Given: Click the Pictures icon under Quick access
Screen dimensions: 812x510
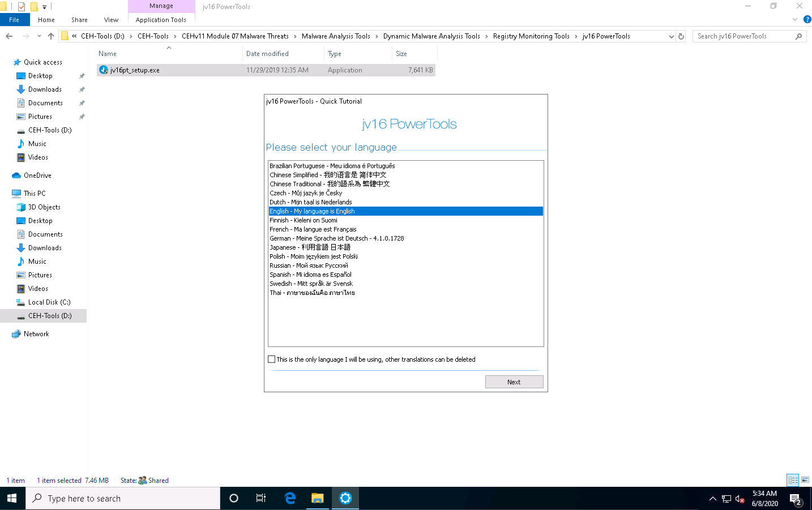Looking at the screenshot, I should coord(21,117).
